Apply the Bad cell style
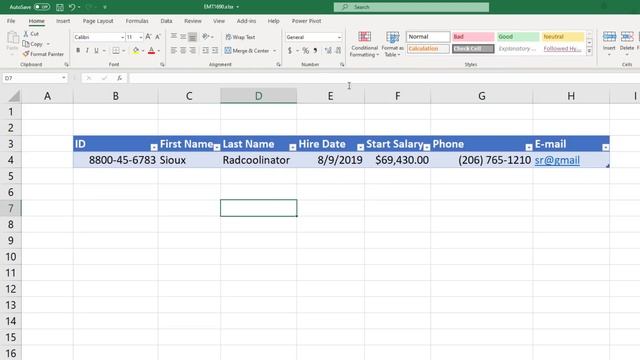The height and width of the screenshot is (360, 640). pos(473,37)
